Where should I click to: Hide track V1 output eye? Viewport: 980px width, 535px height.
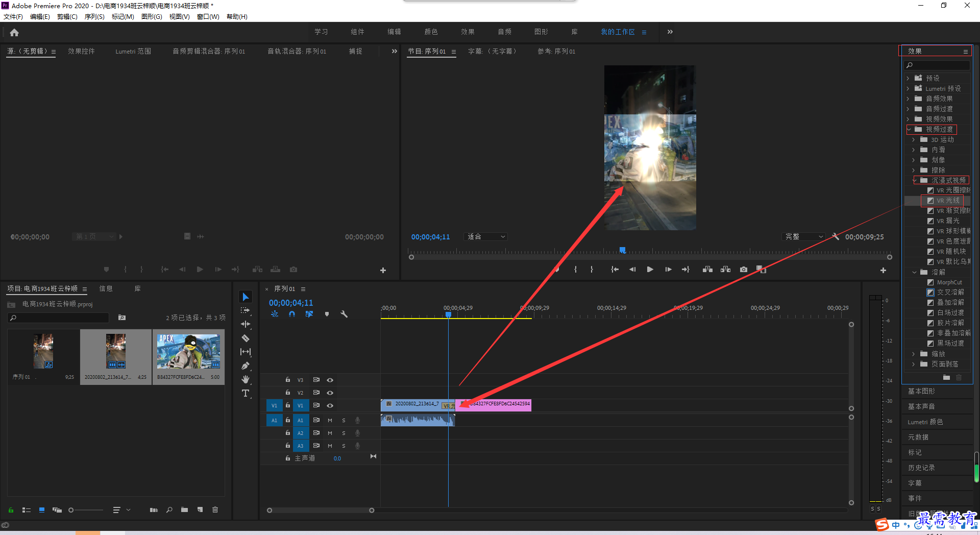330,405
